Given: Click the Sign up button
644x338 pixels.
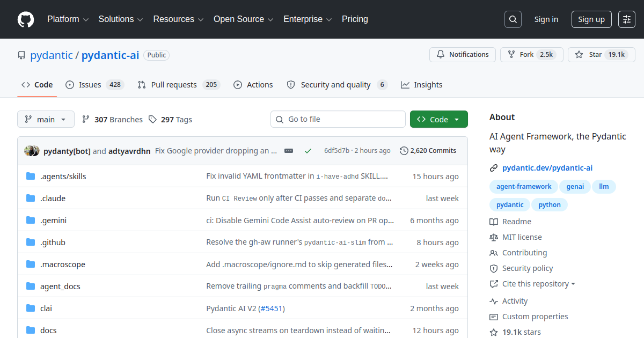Looking at the screenshot, I should [x=591, y=19].
